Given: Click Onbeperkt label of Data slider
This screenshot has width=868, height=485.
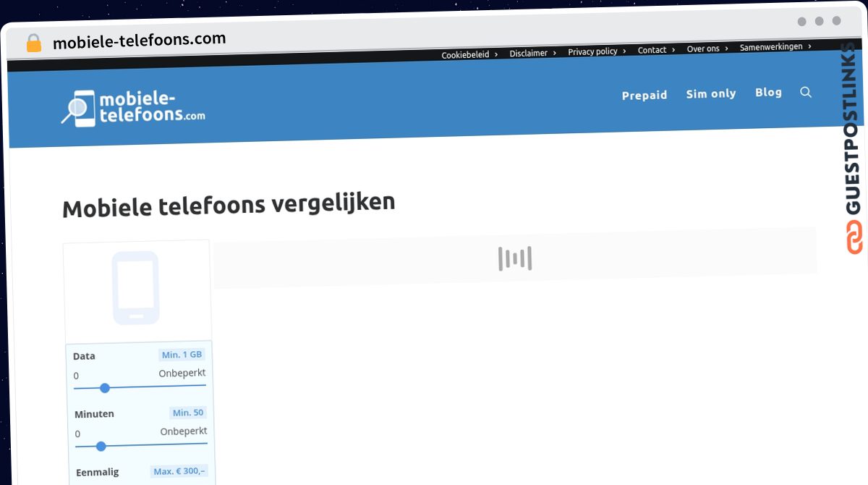Looking at the screenshot, I should pyautogui.click(x=182, y=373).
